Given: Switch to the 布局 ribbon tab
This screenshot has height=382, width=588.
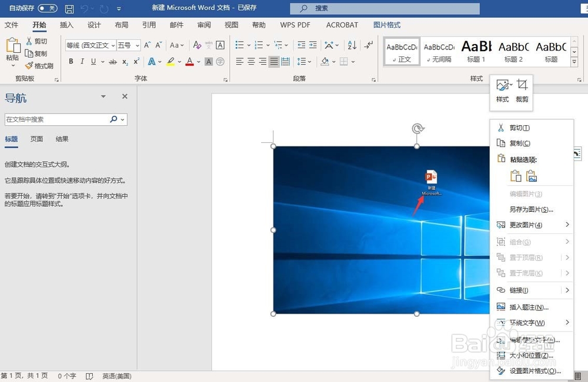Looking at the screenshot, I should click(122, 25).
